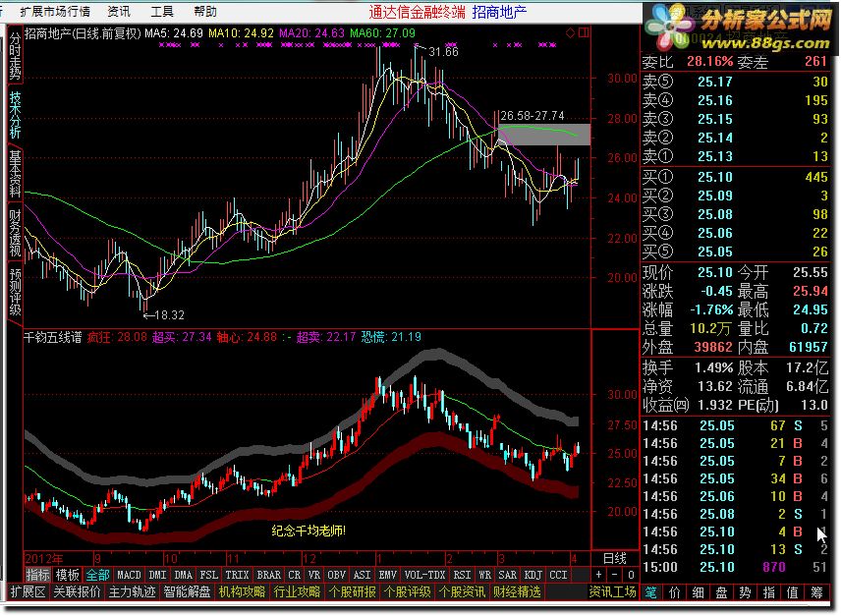Image resolution: width=841 pixels, height=616 pixels.
Task: Open the 财经精选 link
Action: tap(517, 591)
